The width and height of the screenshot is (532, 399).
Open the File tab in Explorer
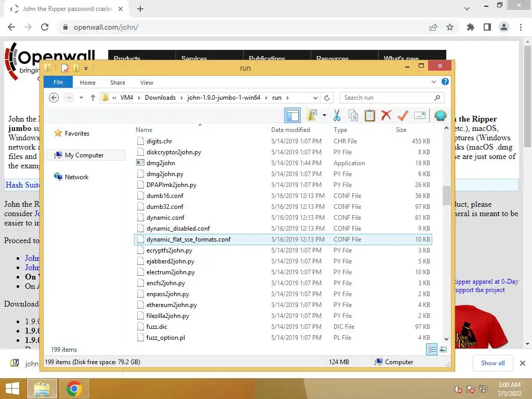pos(58,82)
